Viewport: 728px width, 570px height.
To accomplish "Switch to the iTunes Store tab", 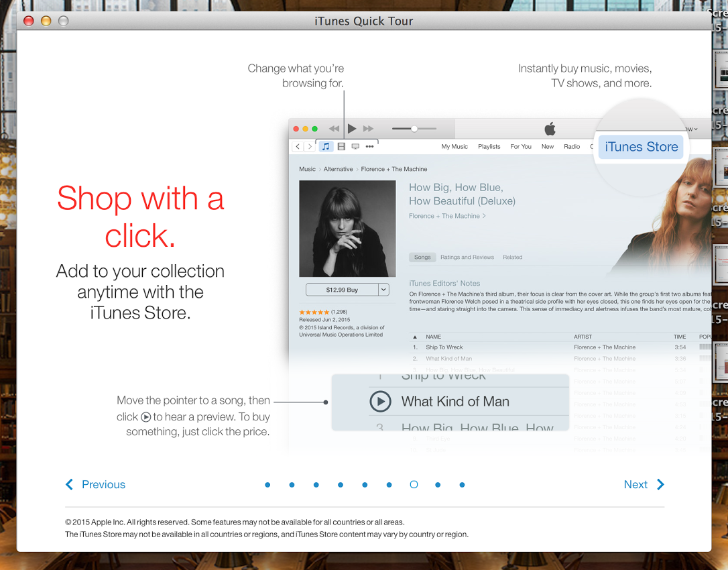I will tap(641, 147).
